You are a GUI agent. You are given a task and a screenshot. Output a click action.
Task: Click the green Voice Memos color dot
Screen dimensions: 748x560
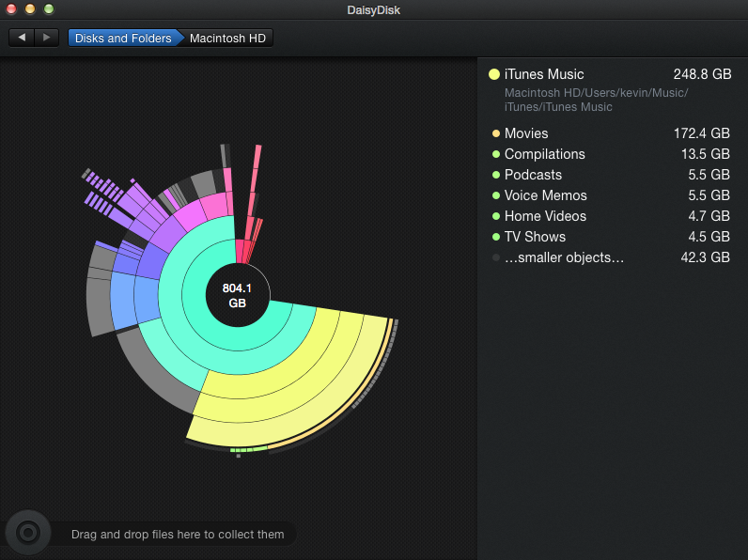pos(496,195)
